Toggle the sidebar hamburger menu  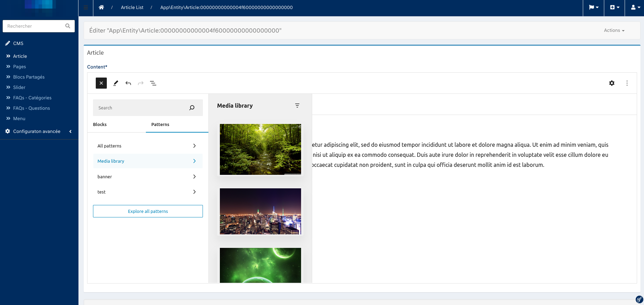[x=86, y=8]
